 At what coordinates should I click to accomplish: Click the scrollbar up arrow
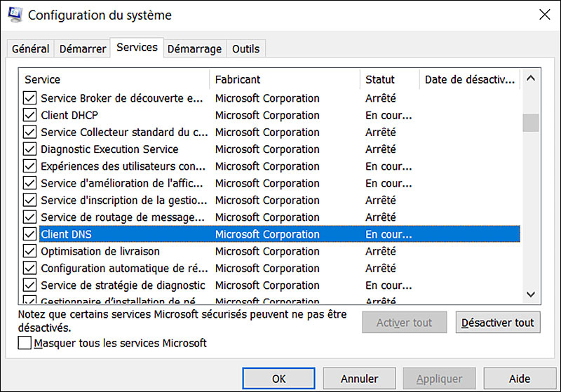[x=531, y=78]
